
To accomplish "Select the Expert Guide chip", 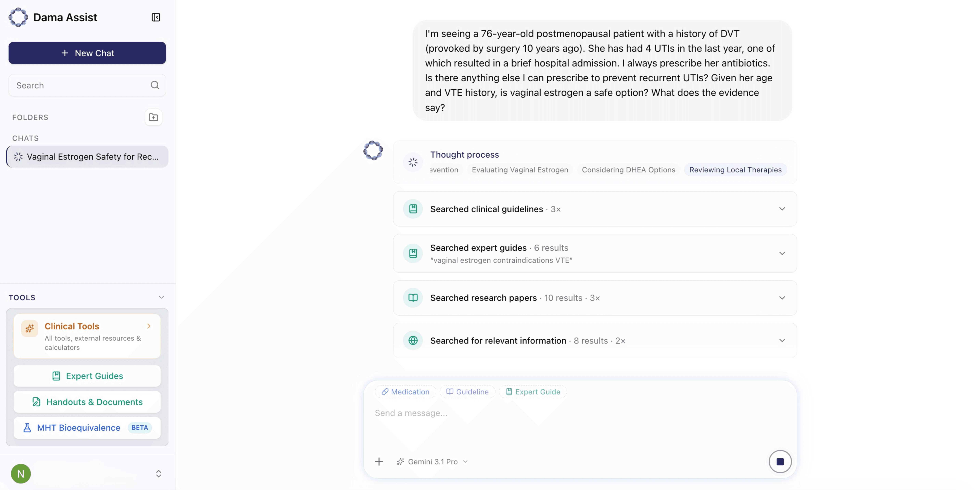I will pyautogui.click(x=533, y=392).
